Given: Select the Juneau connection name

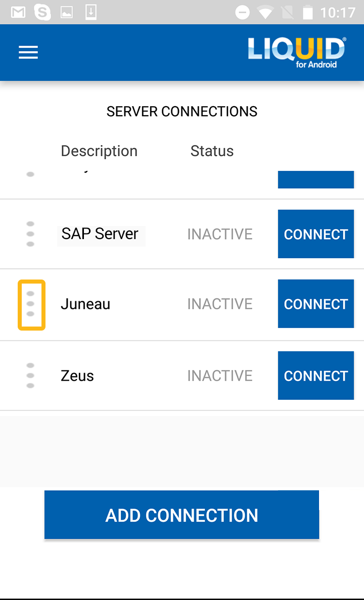Looking at the screenshot, I should [x=85, y=304].
